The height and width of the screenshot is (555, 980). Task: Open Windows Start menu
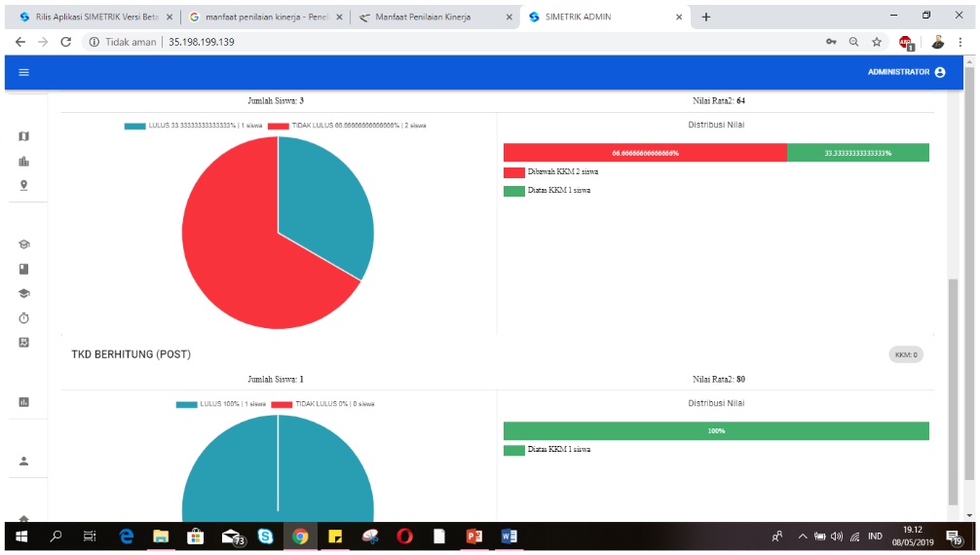(x=21, y=536)
